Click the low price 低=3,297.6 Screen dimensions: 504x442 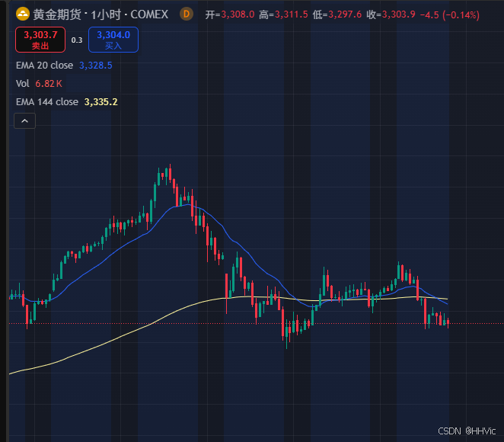tap(337, 14)
